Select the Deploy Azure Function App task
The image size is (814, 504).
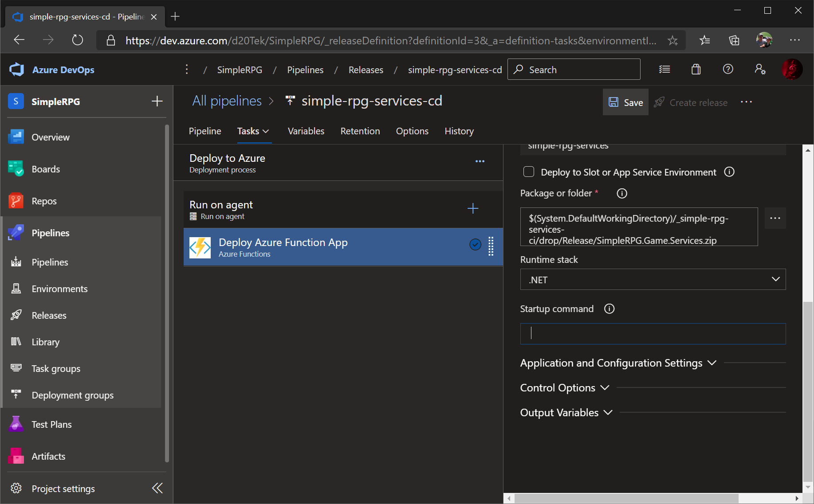(x=343, y=247)
